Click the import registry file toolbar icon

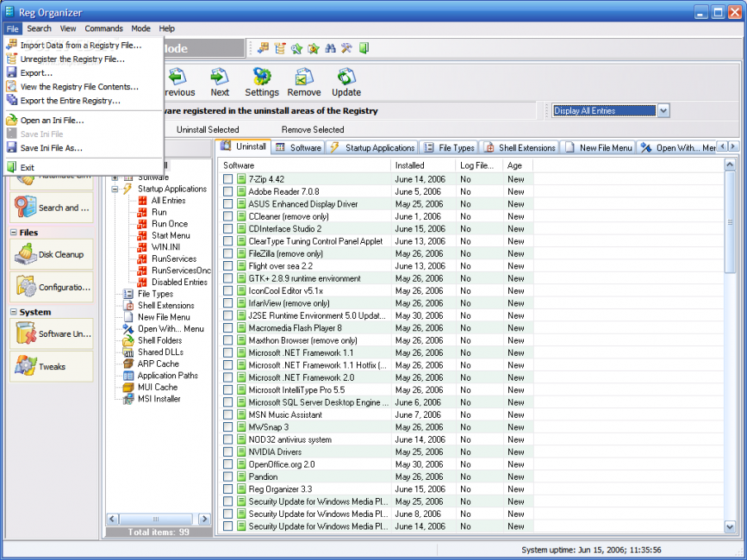point(263,48)
